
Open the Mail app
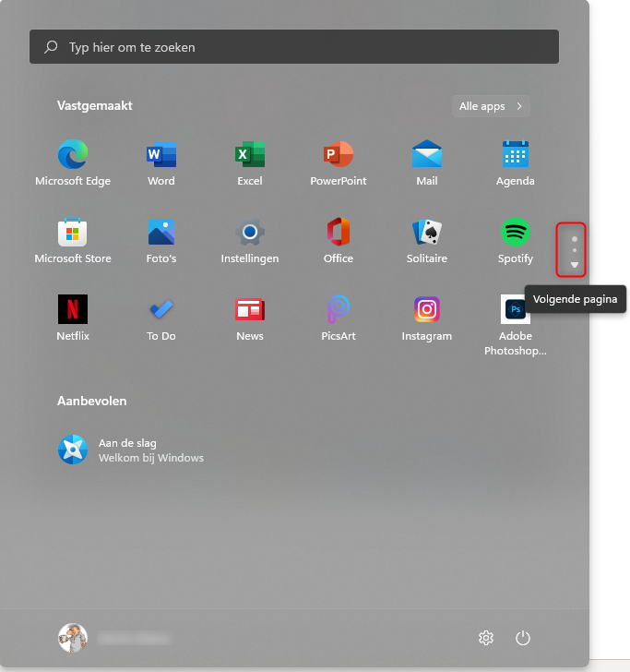pyautogui.click(x=426, y=162)
